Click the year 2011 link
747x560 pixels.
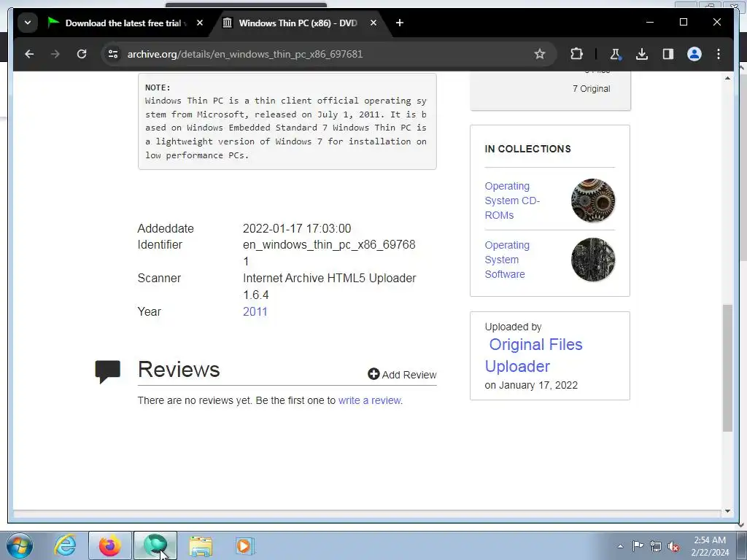click(x=255, y=312)
